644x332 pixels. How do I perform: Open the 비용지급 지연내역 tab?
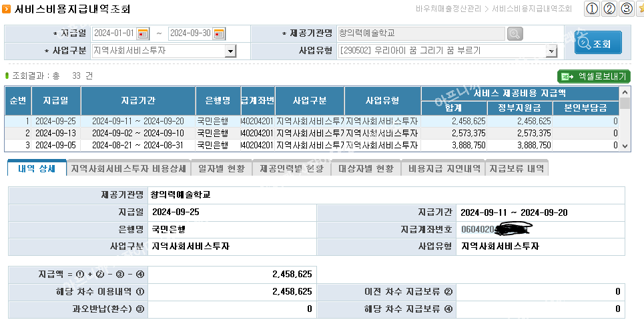coord(444,169)
